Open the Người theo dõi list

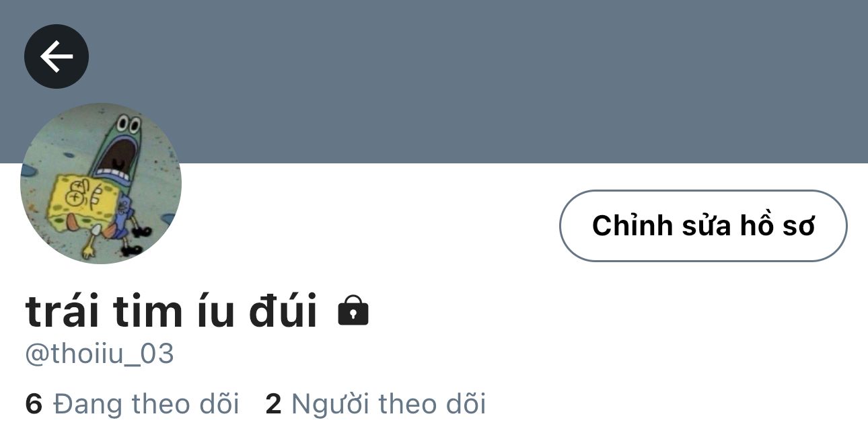375,404
